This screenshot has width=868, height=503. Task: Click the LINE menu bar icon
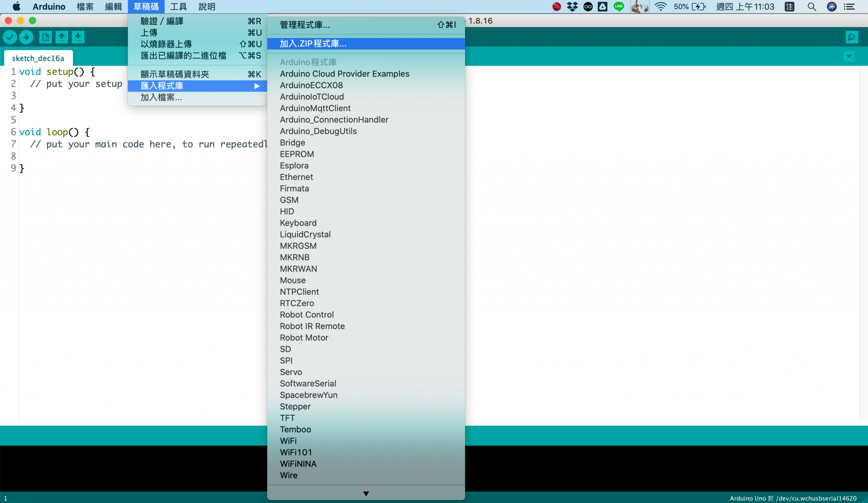coord(619,6)
